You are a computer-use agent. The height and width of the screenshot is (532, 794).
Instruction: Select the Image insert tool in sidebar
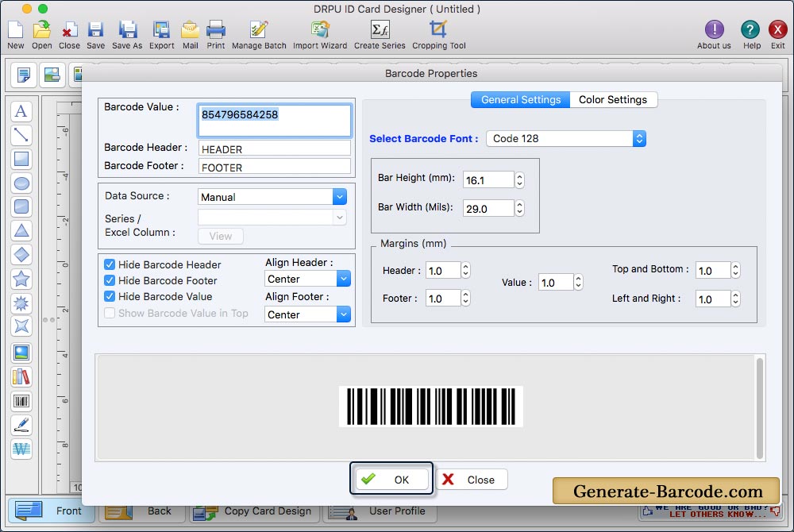[x=21, y=353]
